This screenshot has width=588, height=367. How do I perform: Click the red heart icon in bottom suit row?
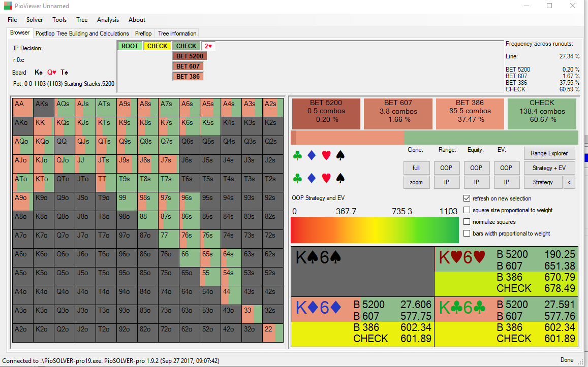pos(326,178)
